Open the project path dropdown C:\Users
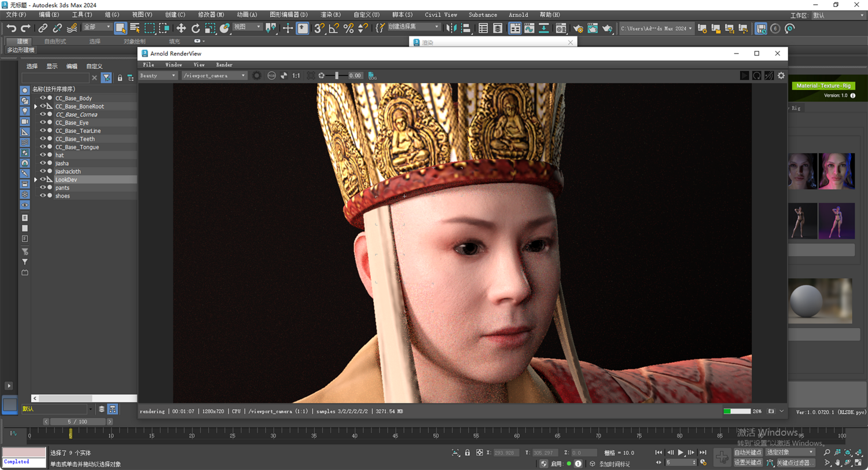The image size is (868, 470). (x=656, y=28)
